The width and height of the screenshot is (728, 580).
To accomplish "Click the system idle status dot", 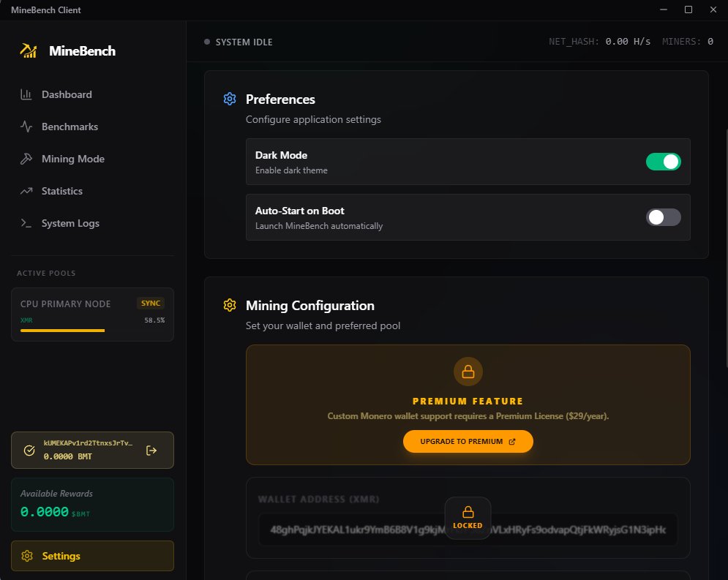I will [207, 42].
